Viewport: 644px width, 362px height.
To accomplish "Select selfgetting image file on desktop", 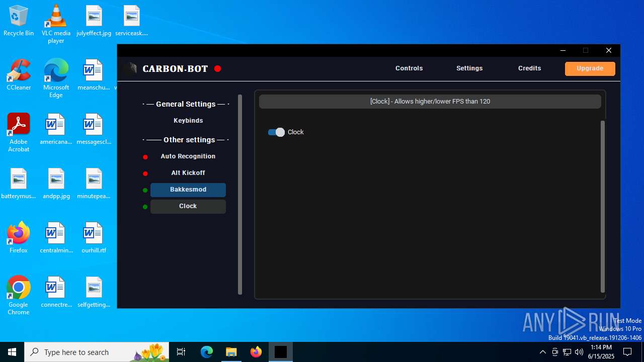I will (94, 293).
